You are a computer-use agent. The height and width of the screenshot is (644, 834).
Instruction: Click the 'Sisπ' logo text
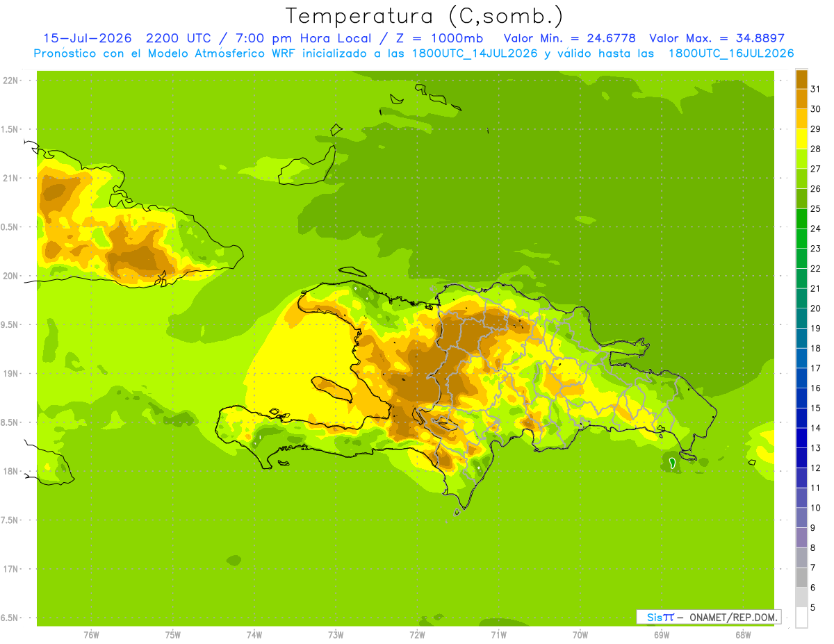(660, 617)
